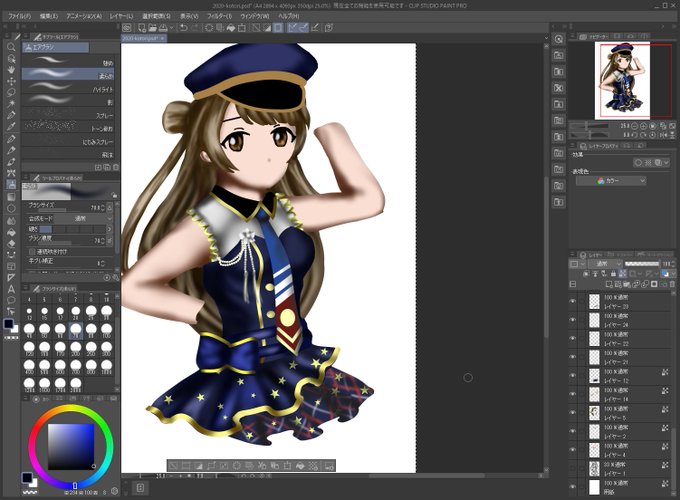Hide レイヤー 12 with its eye icon
This screenshot has width=680, height=500.
573,376
